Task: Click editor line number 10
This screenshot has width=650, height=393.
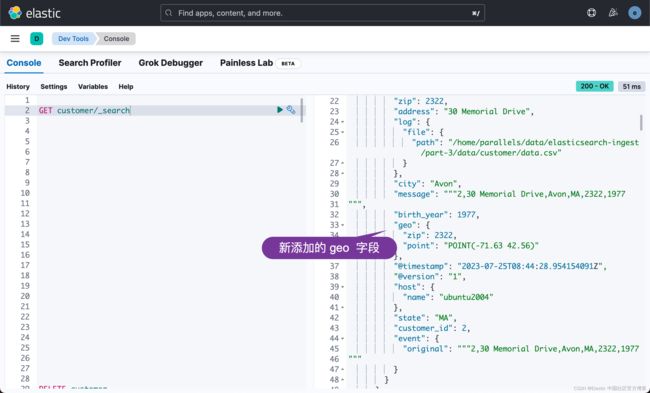Action: pyautogui.click(x=25, y=193)
